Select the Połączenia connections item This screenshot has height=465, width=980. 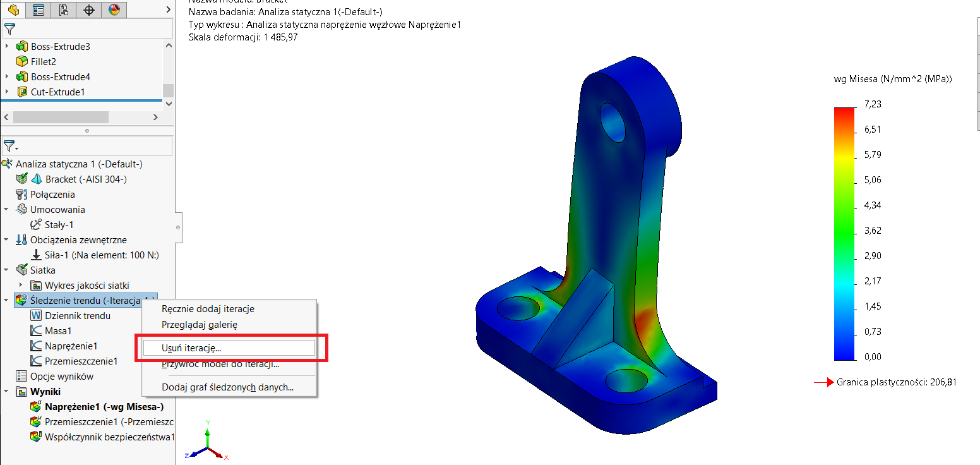pyautogui.click(x=52, y=195)
